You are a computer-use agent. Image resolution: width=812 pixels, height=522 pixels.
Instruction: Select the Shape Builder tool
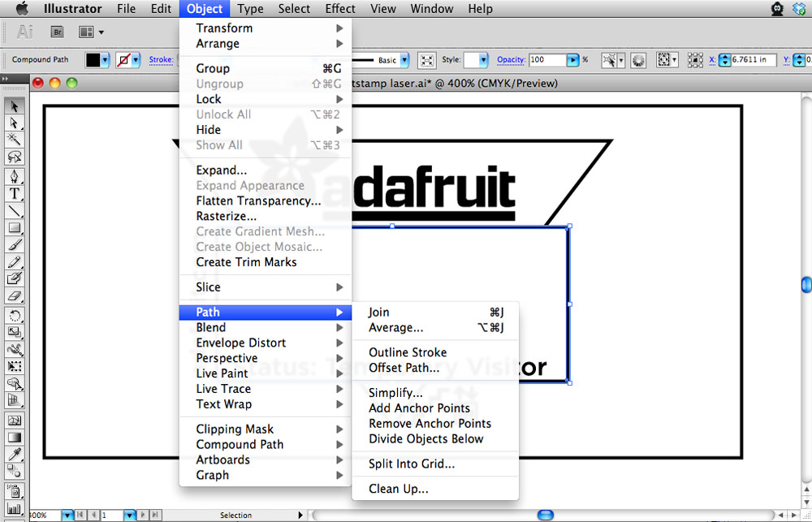click(x=15, y=383)
